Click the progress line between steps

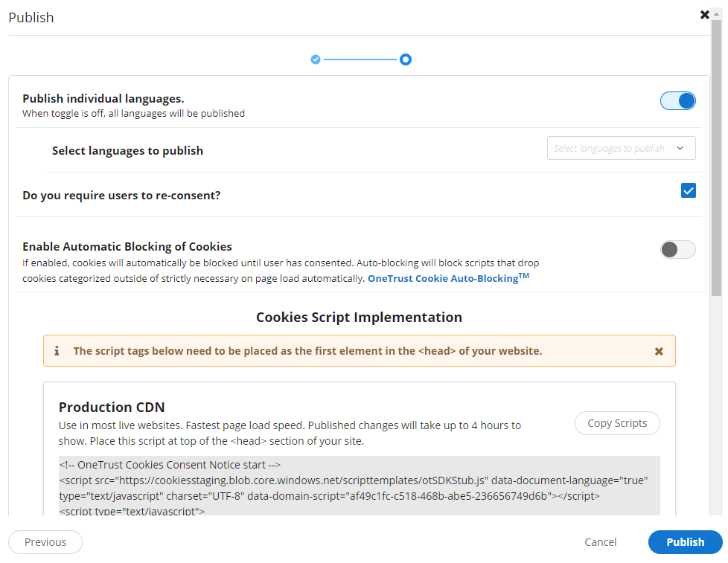coord(360,59)
